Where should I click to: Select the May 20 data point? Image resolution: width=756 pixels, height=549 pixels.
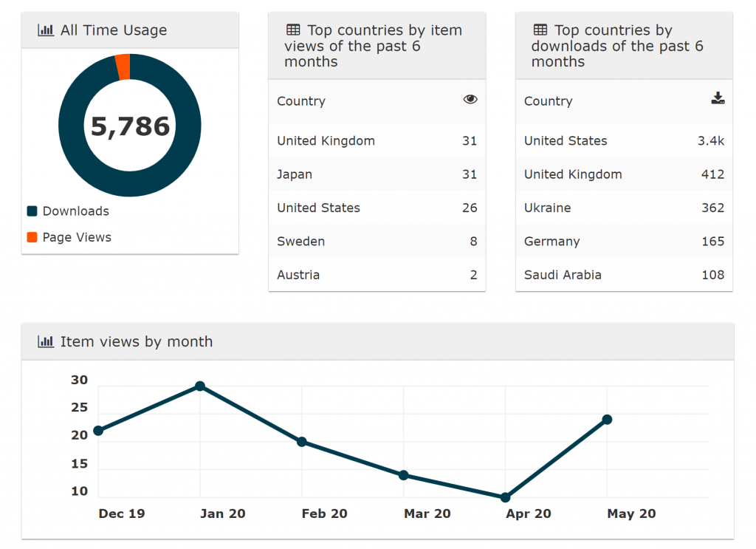pos(607,420)
